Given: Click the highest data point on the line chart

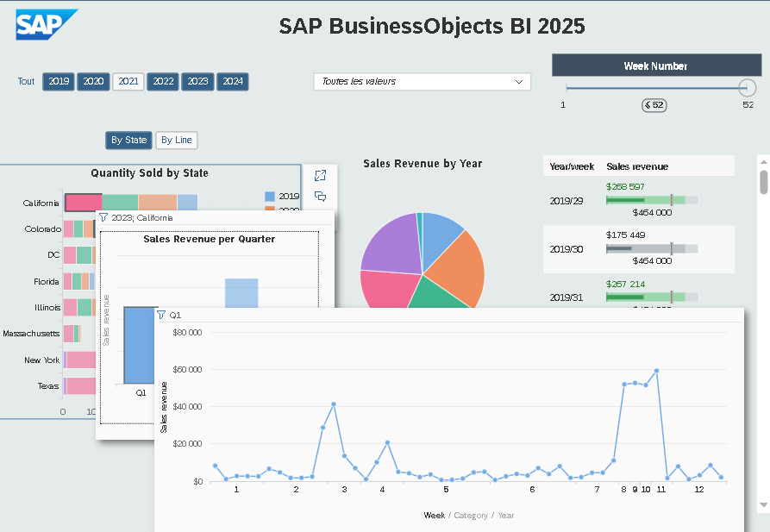Looking at the screenshot, I should coord(656,371).
